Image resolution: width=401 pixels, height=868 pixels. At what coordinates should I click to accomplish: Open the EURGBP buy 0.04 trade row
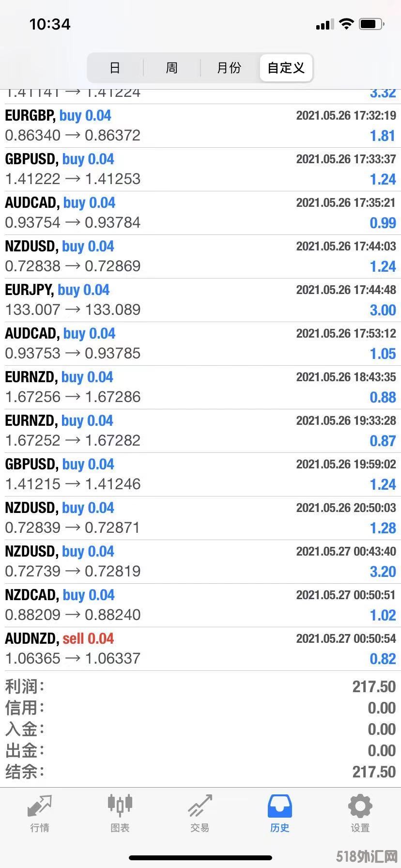coord(200,125)
